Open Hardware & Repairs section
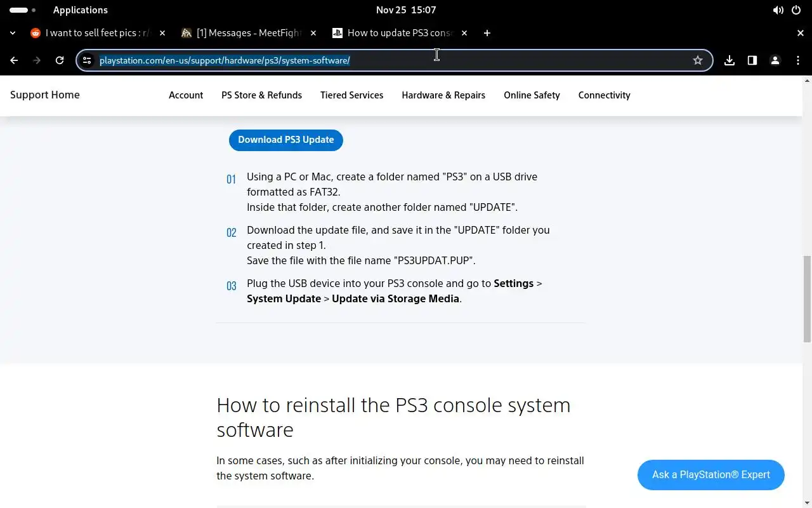 443,95
